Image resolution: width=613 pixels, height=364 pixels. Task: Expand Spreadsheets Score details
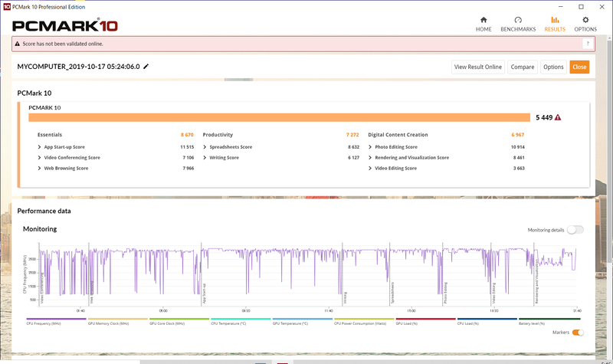coord(205,146)
